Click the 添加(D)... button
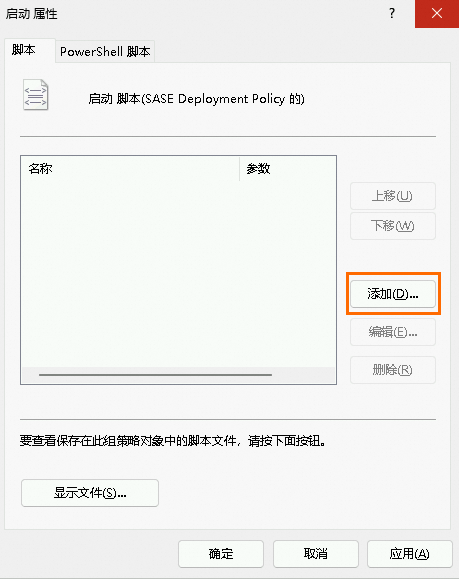The width and height of the screenshot is (459, 579). (393, 294)
